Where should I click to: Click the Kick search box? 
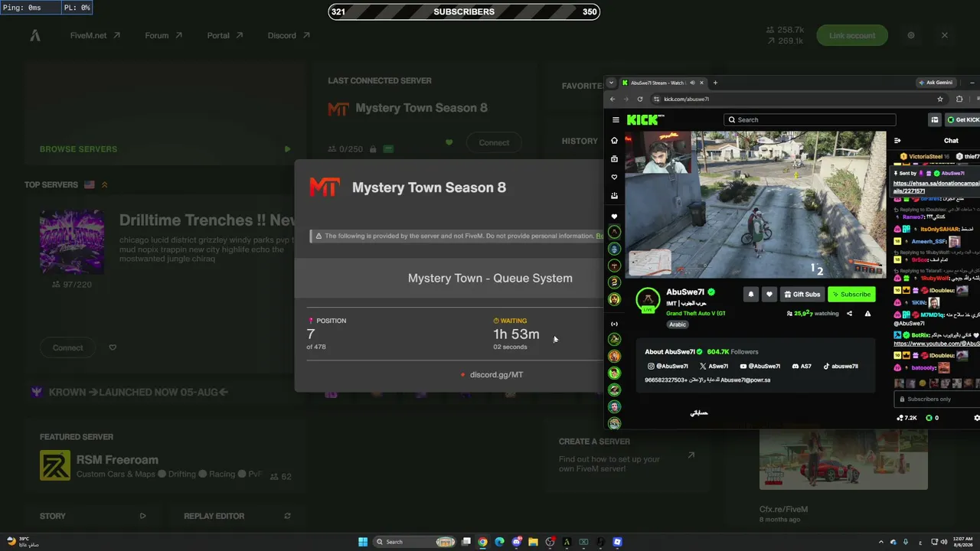click(x=809, y=119)
